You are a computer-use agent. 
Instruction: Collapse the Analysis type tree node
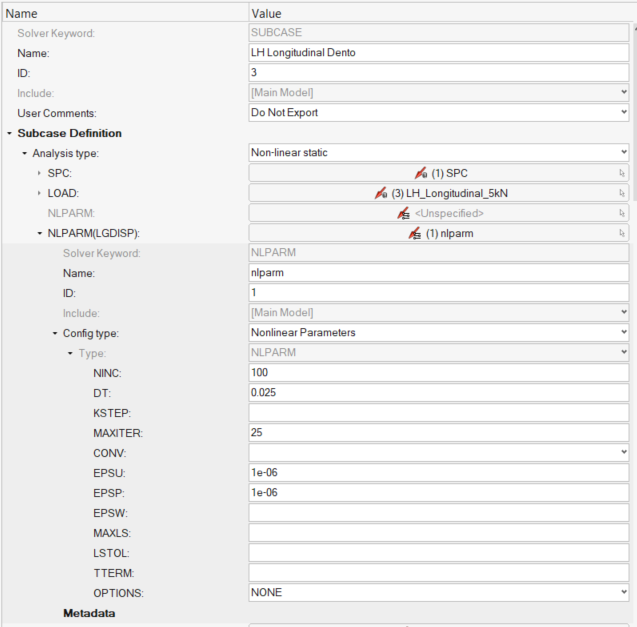pyautogui.click(x=24, y=153)
